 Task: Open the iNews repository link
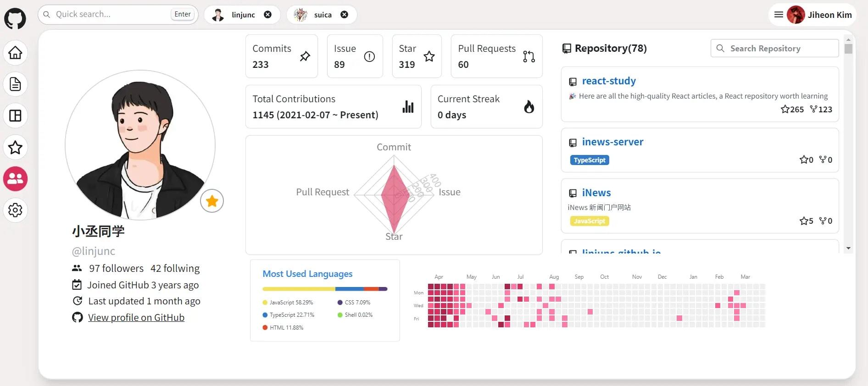point(596,193)
